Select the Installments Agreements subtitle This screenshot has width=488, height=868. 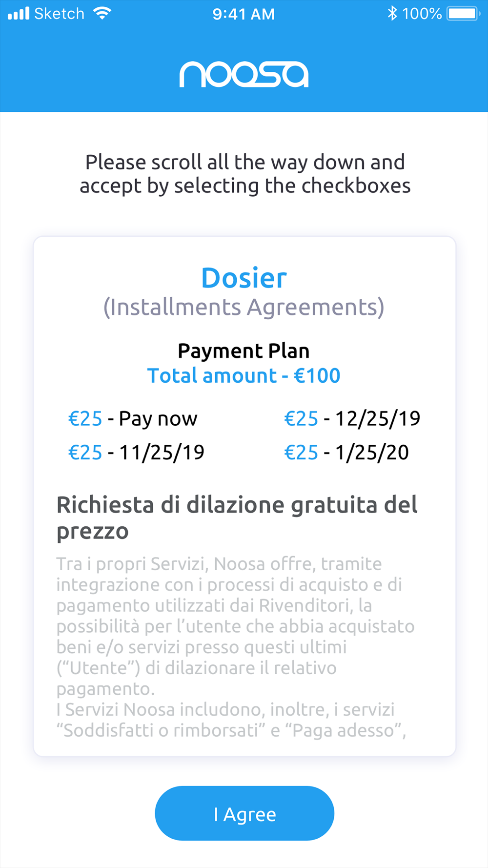coord(244,307)
